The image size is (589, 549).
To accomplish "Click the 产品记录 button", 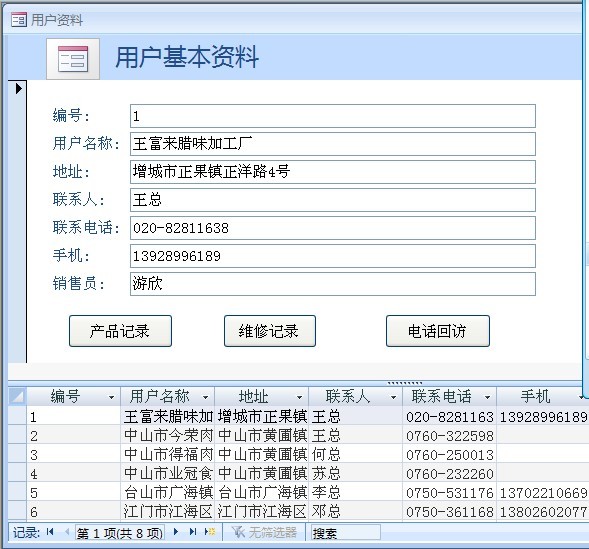I will [x=120, y=331].
